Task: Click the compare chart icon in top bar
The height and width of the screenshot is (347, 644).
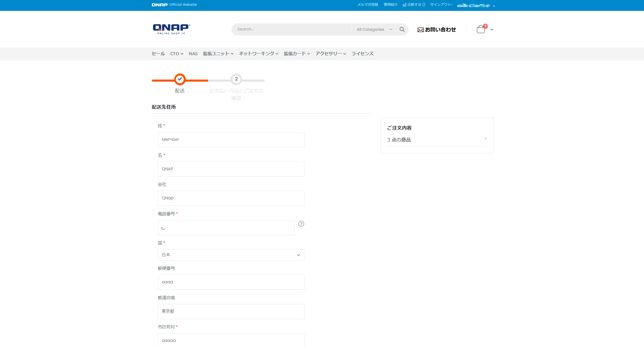Action: click(x=404, y=5)
